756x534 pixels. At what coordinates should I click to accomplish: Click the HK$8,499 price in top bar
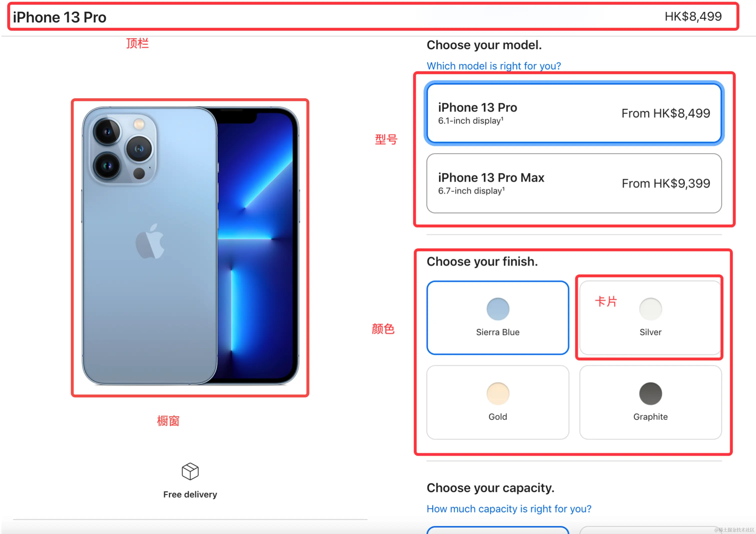click(693, 16)
